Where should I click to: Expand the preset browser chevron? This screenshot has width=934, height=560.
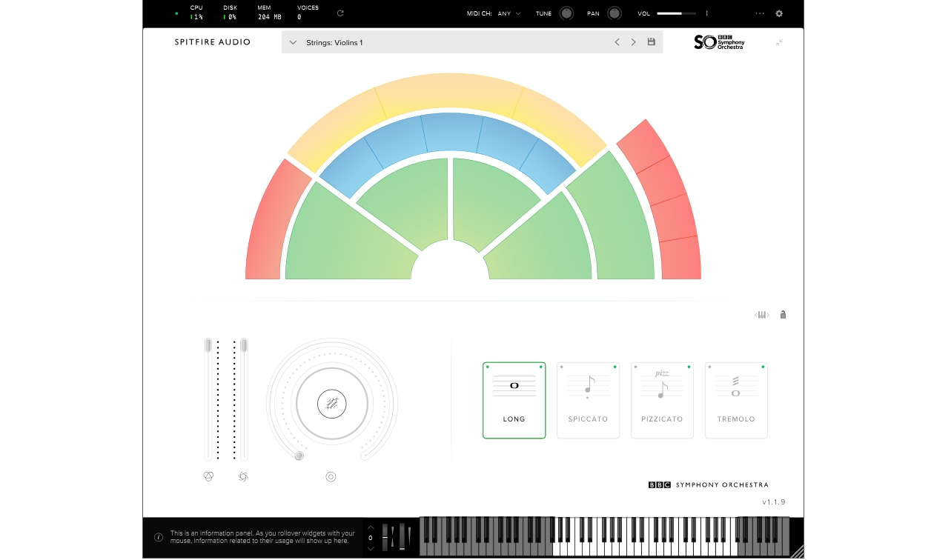pos(293,42)
